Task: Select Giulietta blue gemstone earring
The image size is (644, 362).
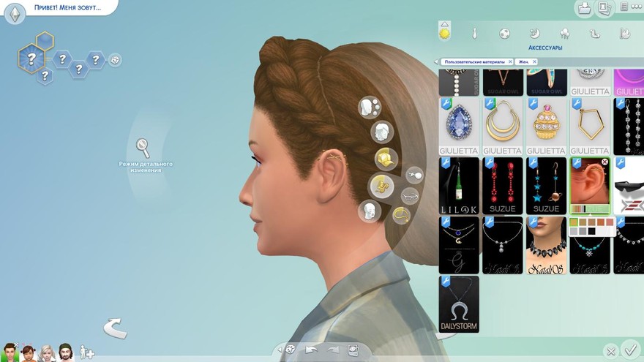Action: click(x=459, y=127)
